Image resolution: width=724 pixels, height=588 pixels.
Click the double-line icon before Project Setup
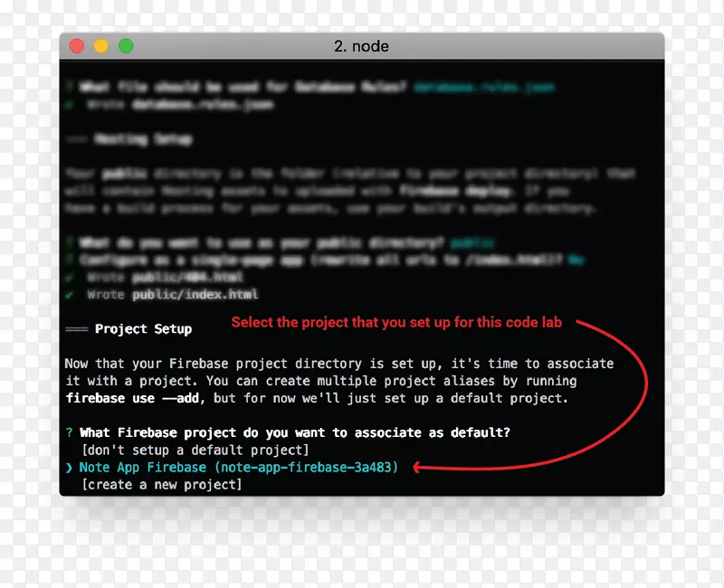tap(77, 329)
